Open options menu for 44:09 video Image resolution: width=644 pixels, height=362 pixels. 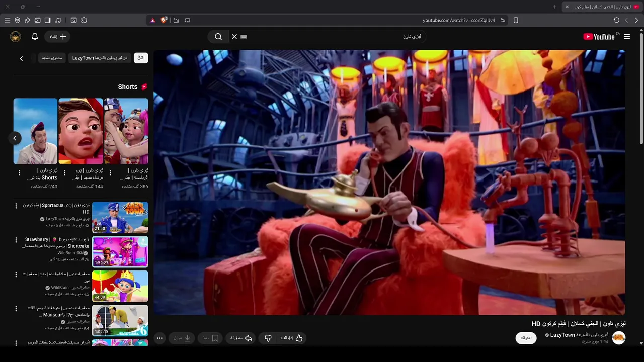tap(16, 275)
